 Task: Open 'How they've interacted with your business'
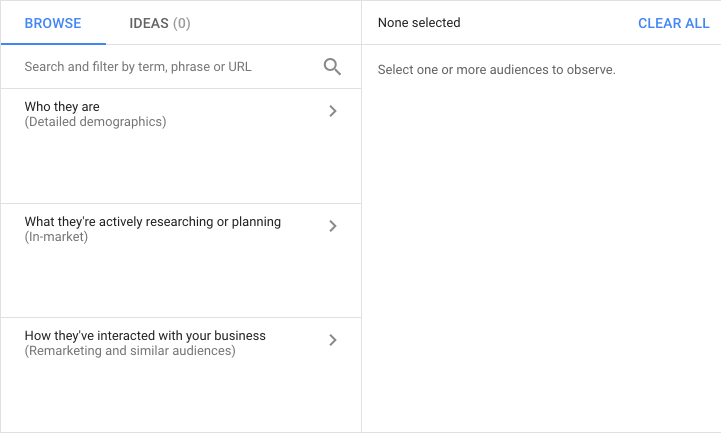tap(145, 336)
